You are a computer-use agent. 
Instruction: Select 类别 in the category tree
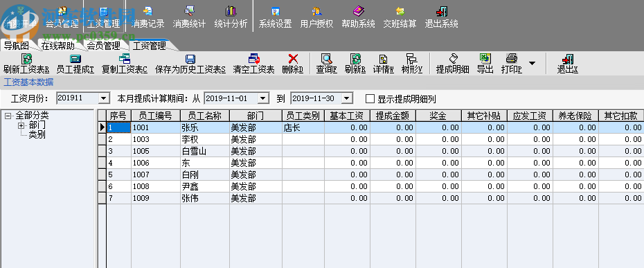click(x=37, y=134)
